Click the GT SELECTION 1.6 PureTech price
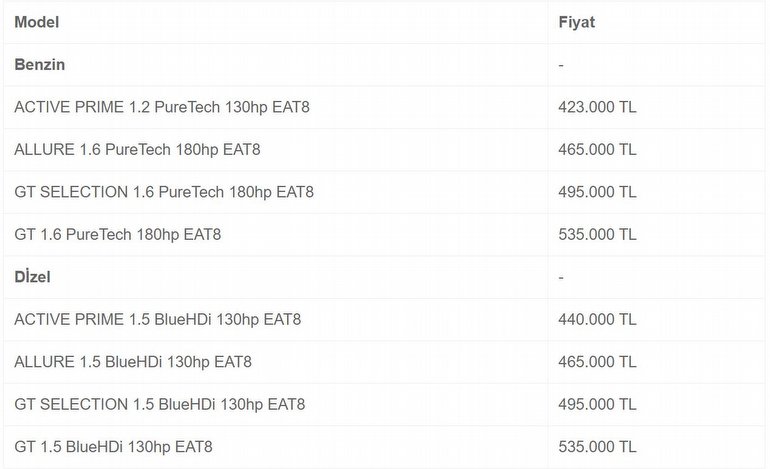770x469 pixels. (x=597, y=192)
